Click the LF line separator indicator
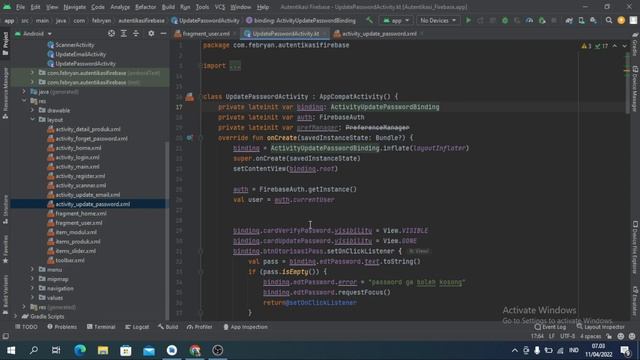 (551, 336)
